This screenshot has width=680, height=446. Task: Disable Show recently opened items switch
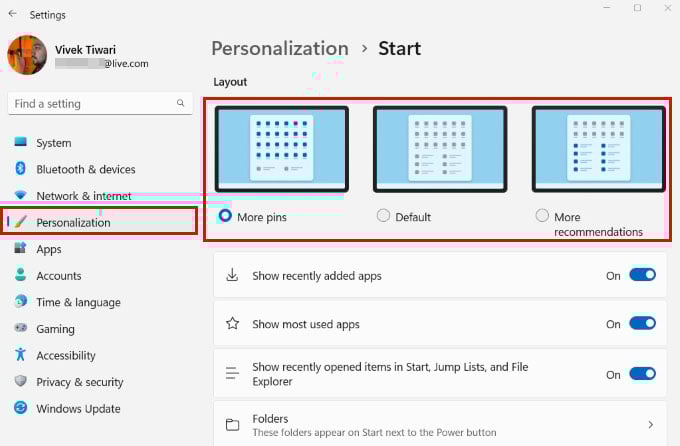(642, 374)
